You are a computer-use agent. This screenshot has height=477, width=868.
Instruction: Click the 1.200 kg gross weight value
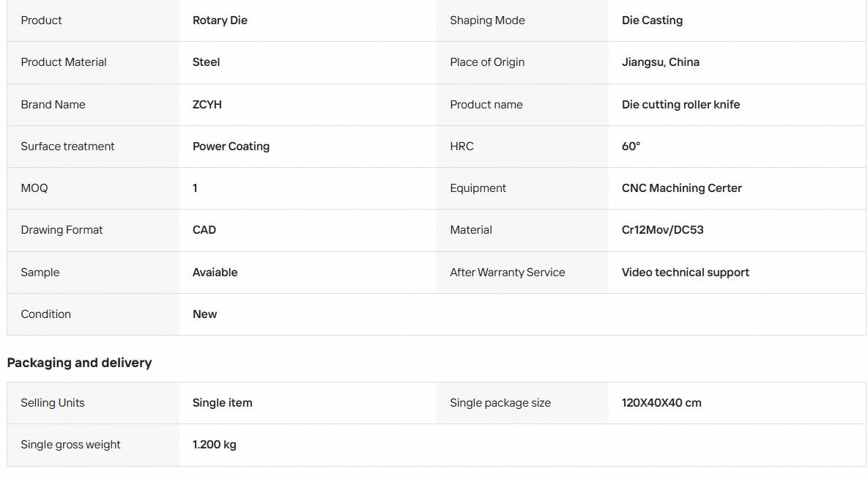coord(214,445)
